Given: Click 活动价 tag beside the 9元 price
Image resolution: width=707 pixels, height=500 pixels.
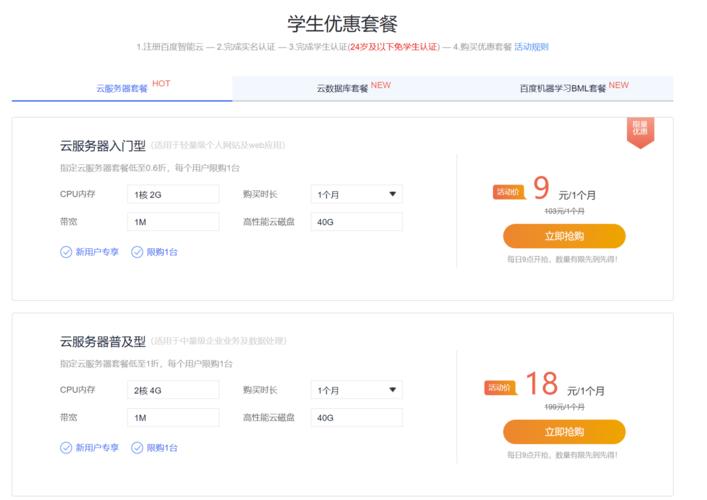Looking at the screenshot, I should click(508, 193).
